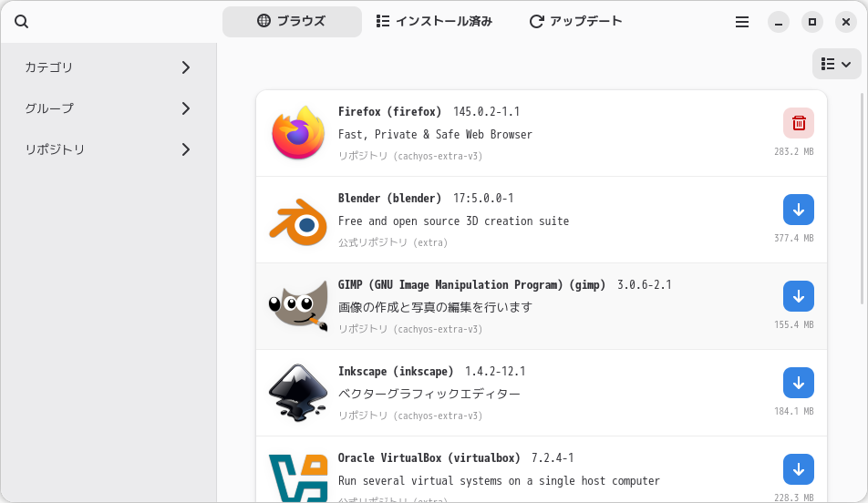The height and width of the screenshot is (503, 868).
Task: Install GIMP with its download arrow
Action: pos(799,296)
